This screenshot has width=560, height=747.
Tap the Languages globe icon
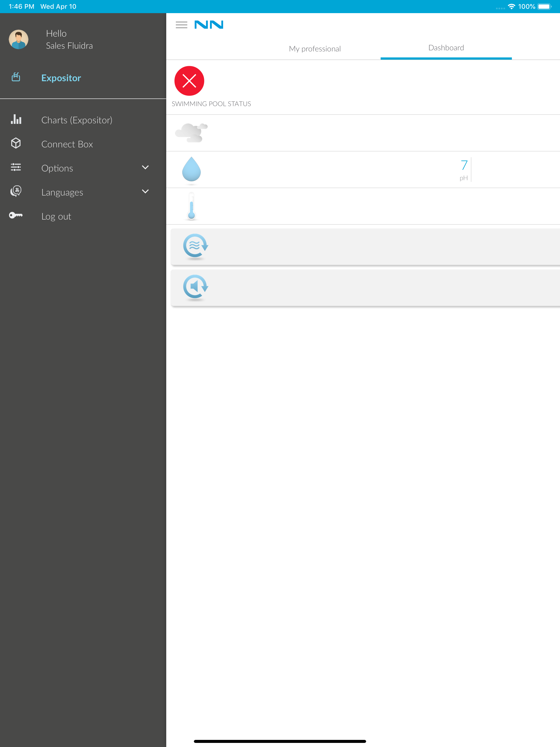(x=16, y=191)
